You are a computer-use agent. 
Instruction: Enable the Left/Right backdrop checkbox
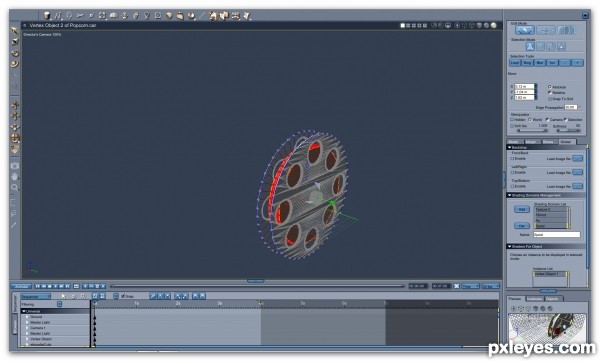[512, 172]
